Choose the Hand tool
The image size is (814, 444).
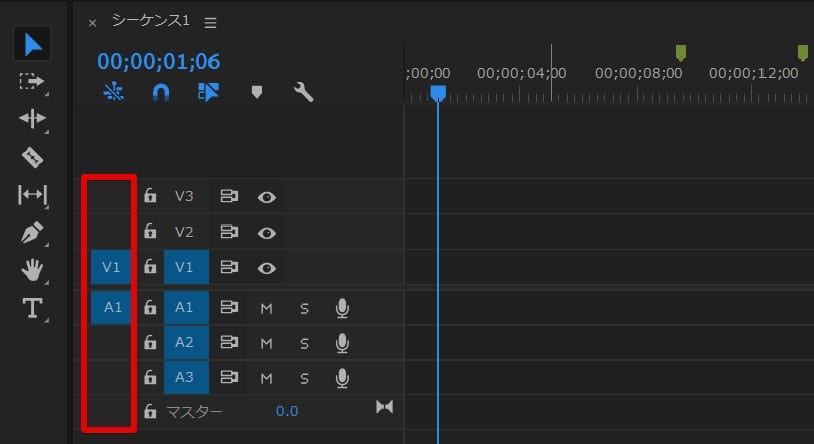click(32, 271)
